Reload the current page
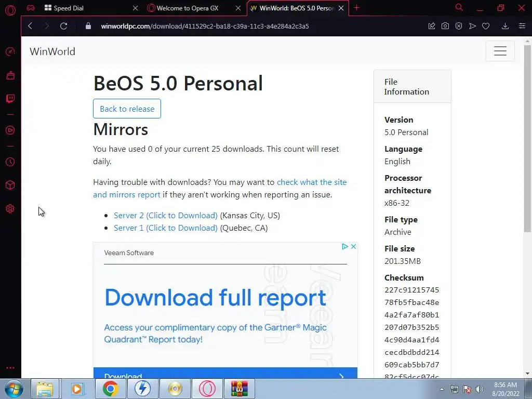The image size is (532, 399). coord(63,26)
